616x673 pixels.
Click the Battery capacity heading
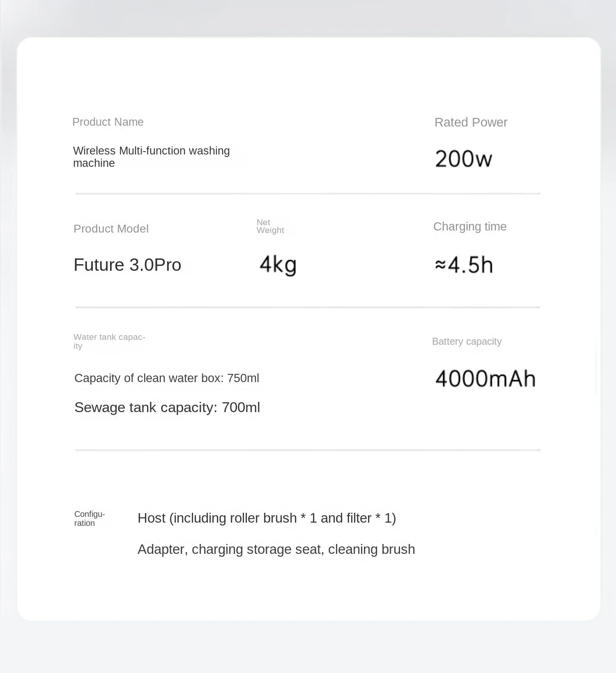coord(467,342)
